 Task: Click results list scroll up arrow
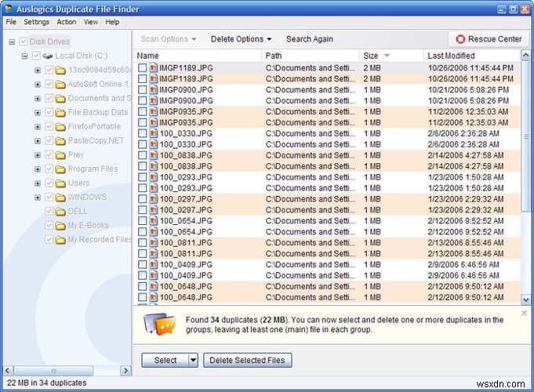click(526, 55)
